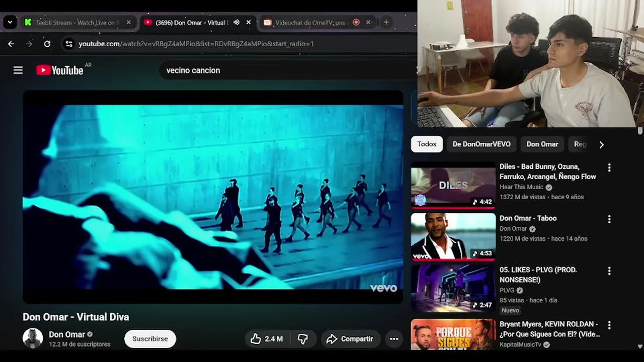Show more filter chips with right arrow

[601, 144]
